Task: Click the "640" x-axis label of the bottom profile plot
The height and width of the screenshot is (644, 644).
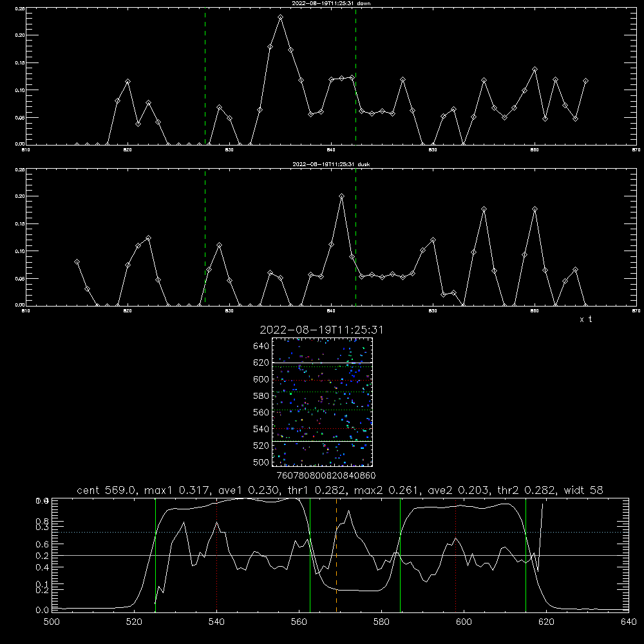Action: tap(629, 622)
